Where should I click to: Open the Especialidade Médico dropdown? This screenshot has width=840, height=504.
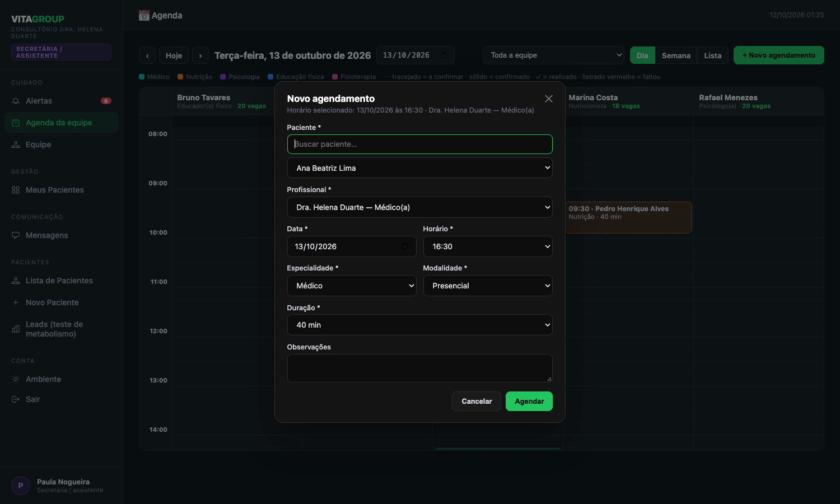[x=352, y=286]
